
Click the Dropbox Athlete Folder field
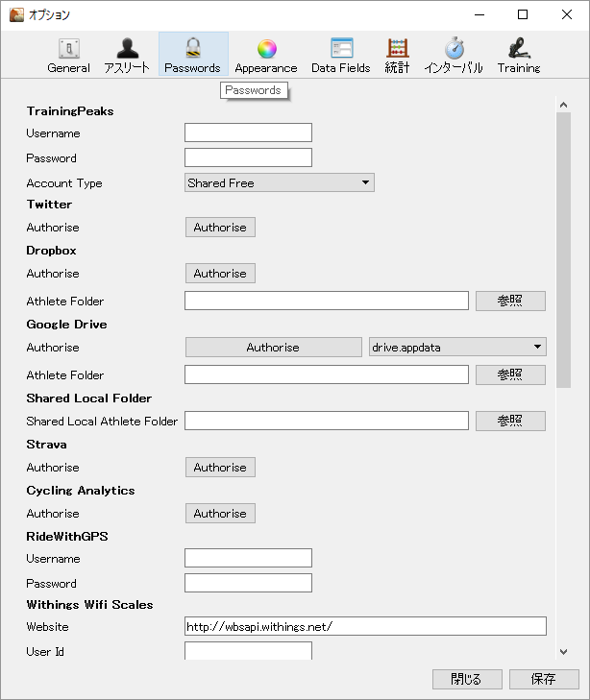[327, 301]
